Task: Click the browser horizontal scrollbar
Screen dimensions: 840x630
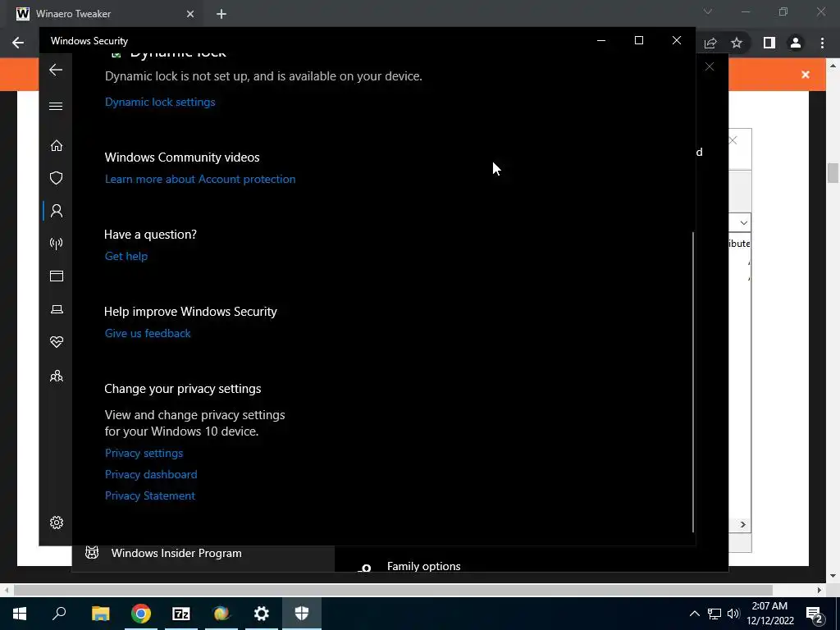Action: [x=393, y=590]
